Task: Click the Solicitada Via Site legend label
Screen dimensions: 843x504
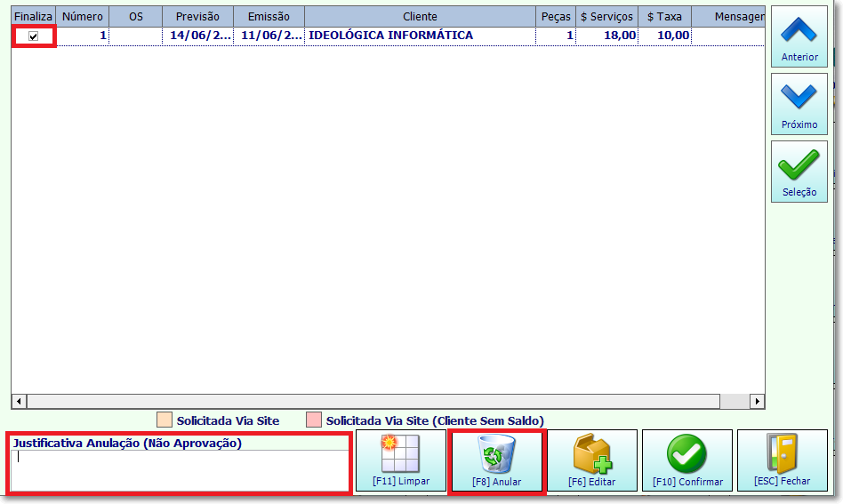Action: [x=228, y=420]
